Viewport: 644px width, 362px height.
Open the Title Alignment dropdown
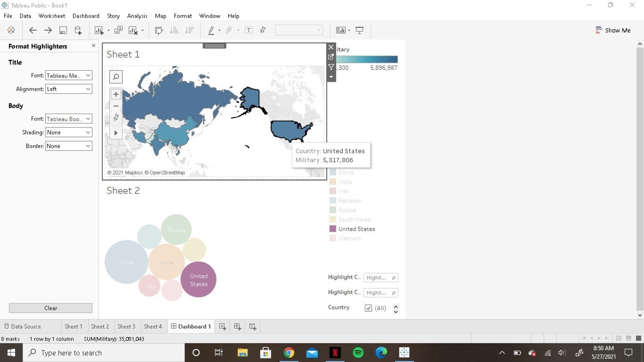pyautogui.click(x=69, y=89)
